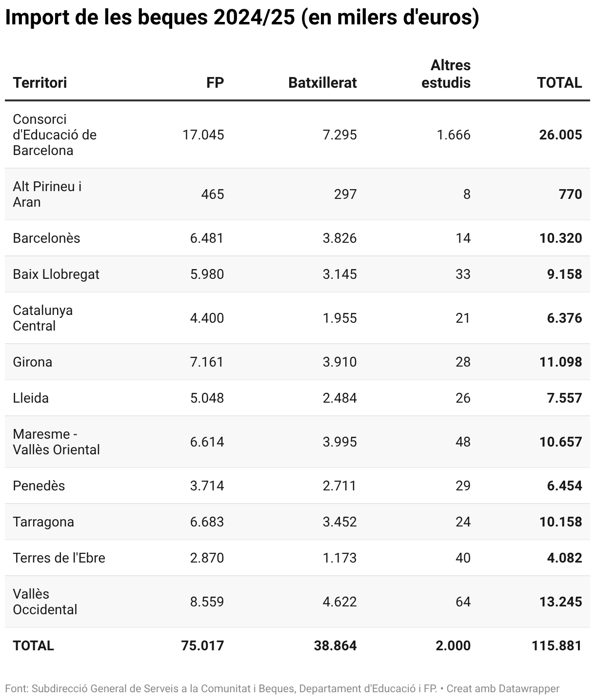Click the Girona Batxillerat value 3.910
Image resolution: width=595 pixels, height=700 pixels.
pos(339,362)
